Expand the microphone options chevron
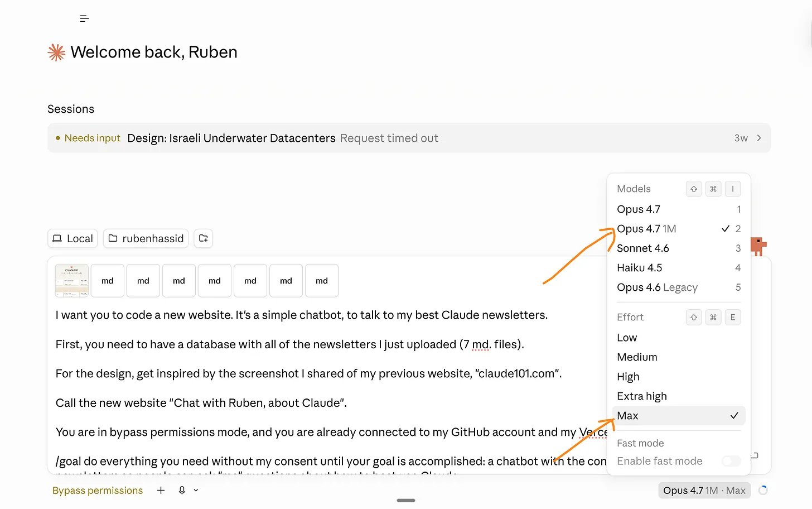This screenshot has width=812, height=509. pyautogui.click(x=196, y=490)
